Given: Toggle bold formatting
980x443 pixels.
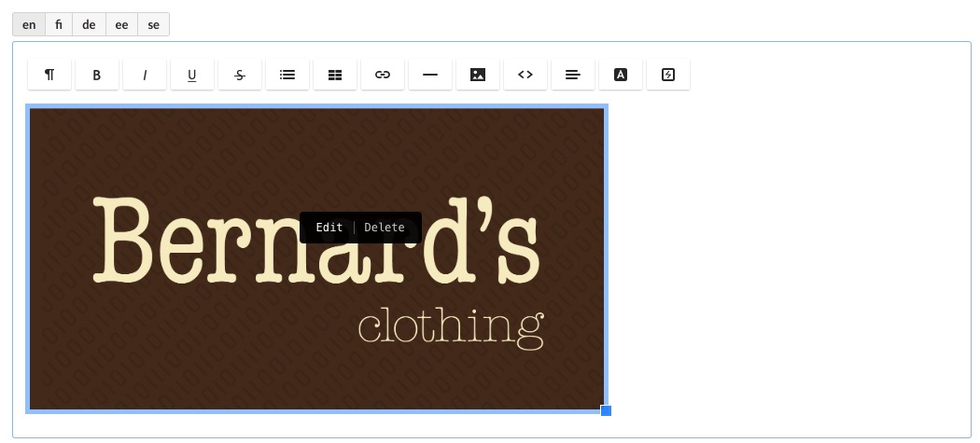Looking at the screenshot, I should click(x=97, y=75).
